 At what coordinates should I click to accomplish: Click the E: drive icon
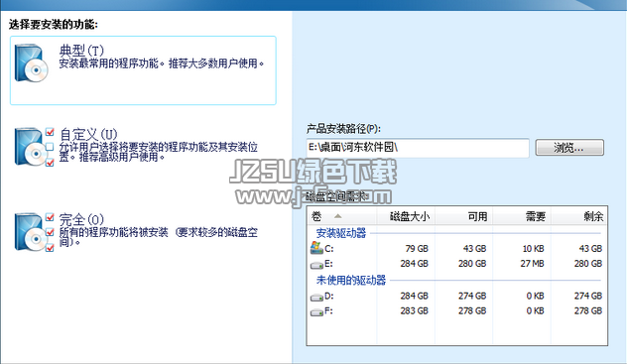click(x=316, y=265)
